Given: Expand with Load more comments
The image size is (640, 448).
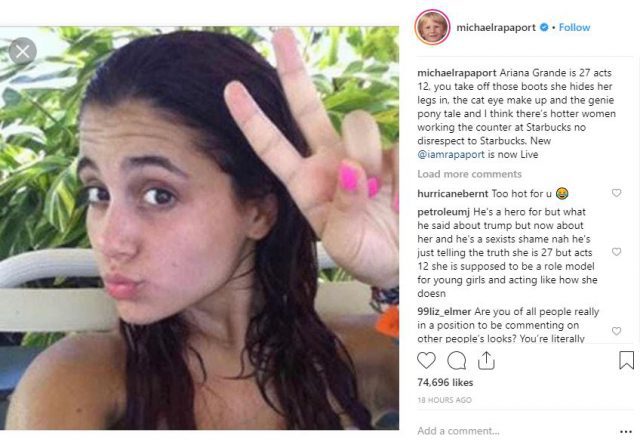Looking at the screenshot, I should (x=469, y=174).
